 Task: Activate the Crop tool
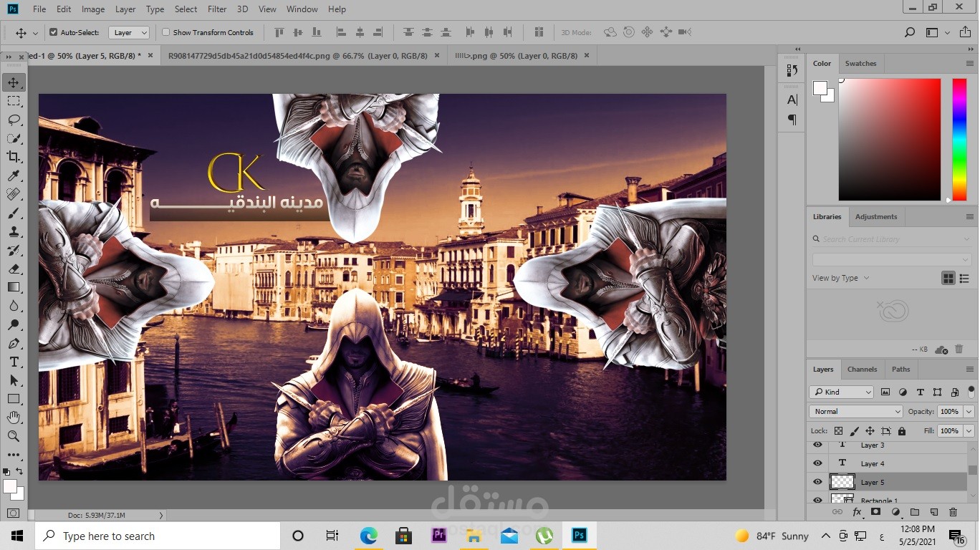click(14, 157)
